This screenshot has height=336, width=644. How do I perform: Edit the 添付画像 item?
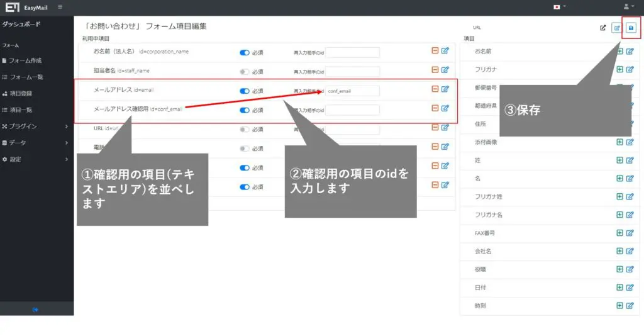(x=630, y=142)
